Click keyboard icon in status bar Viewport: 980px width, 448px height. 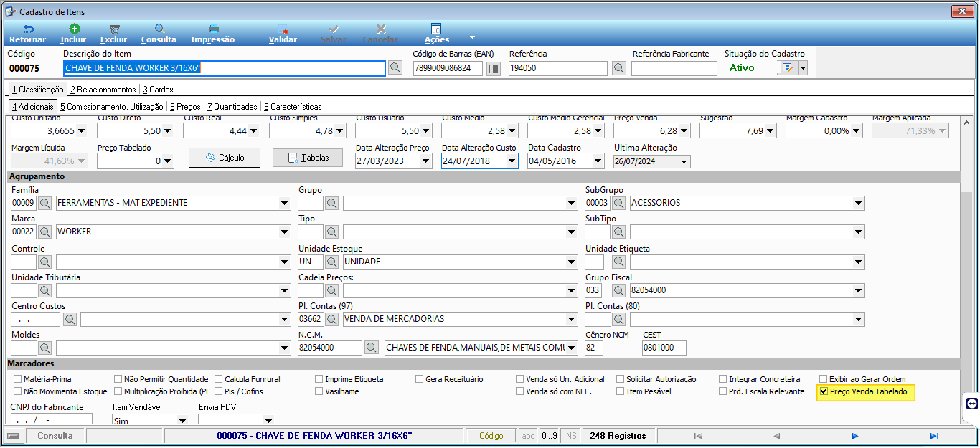pyautogui.click(x=13, y=436)
